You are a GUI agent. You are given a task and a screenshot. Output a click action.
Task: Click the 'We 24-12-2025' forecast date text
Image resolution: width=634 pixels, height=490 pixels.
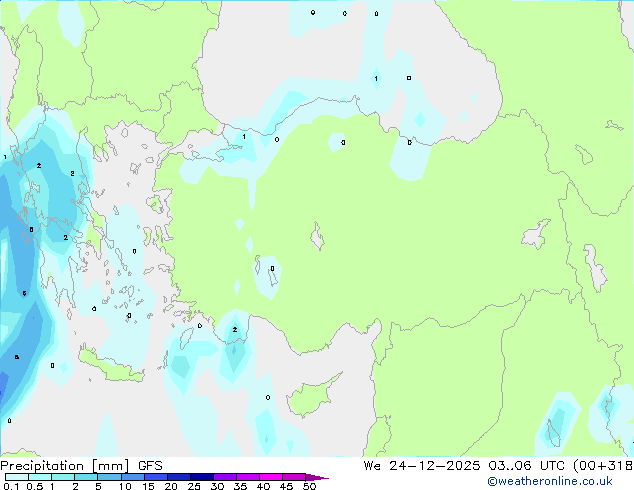click(x=422, y=466)
